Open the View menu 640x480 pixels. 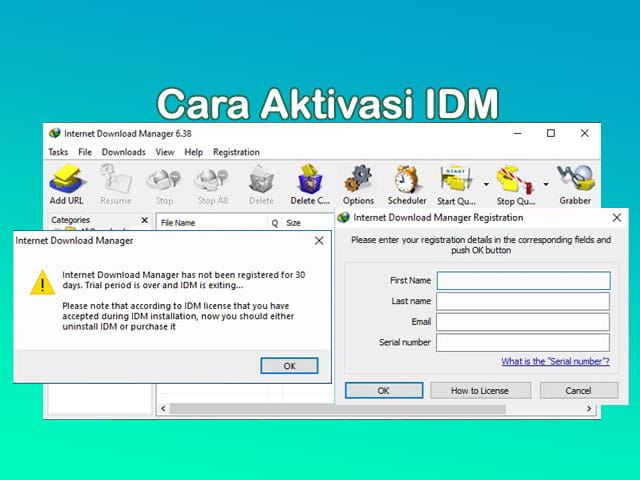click(165, 152)
